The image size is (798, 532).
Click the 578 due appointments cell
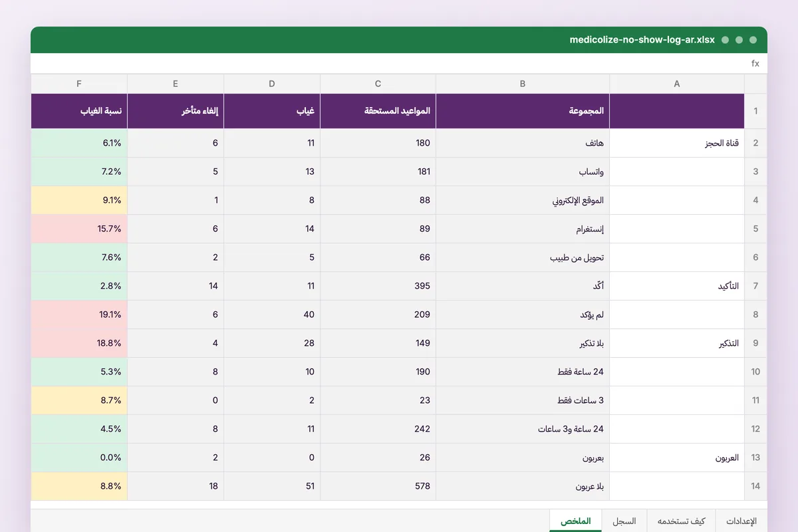point(378,486)
